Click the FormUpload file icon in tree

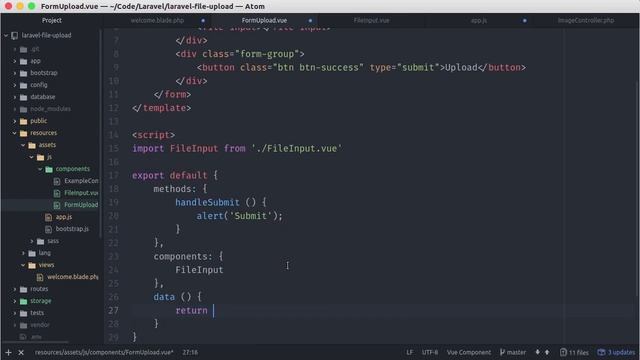pyautogui.click(x=57, y=205)
